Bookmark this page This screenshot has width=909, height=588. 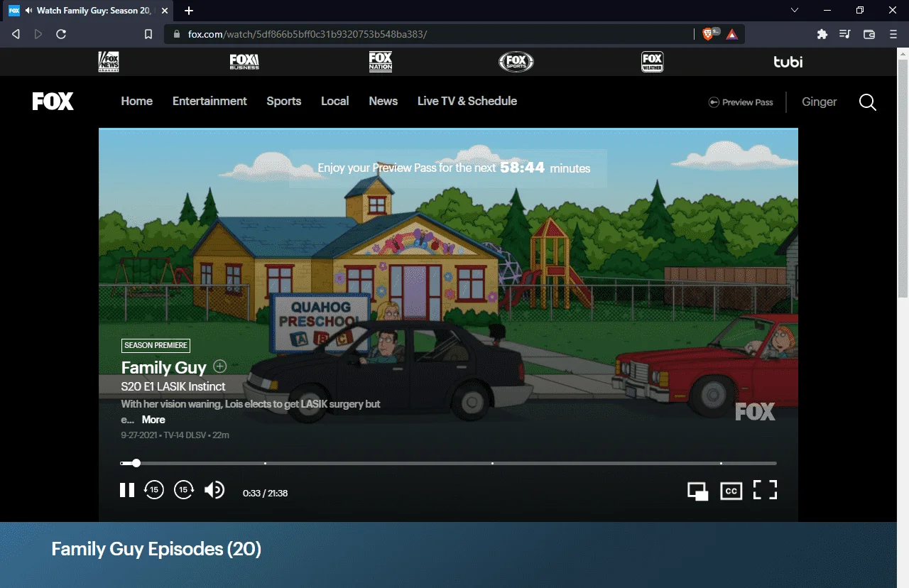(148, 34)
